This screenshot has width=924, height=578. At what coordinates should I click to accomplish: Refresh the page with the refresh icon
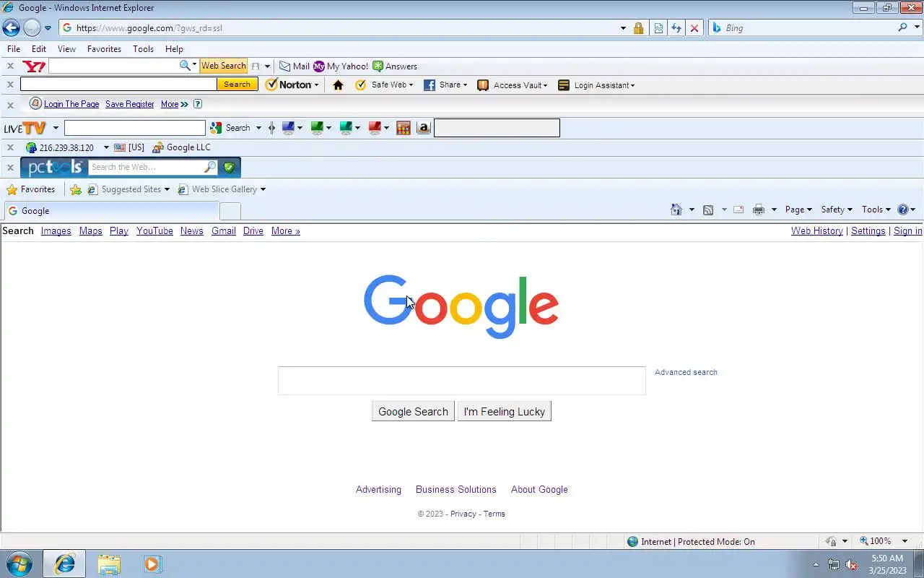click(x=676, y=28)
